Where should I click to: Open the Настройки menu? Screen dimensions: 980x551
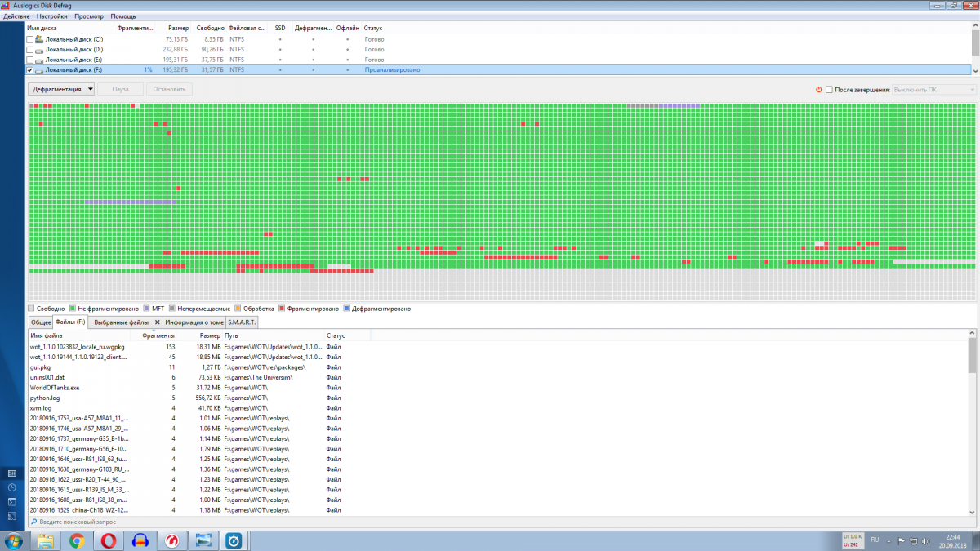point(51,16)
